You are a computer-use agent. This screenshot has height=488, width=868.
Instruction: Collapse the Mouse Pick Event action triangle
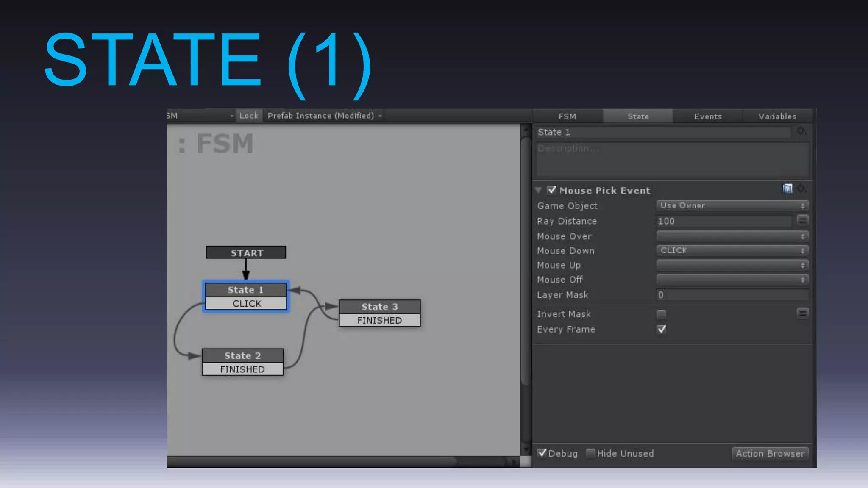[539, 190]
